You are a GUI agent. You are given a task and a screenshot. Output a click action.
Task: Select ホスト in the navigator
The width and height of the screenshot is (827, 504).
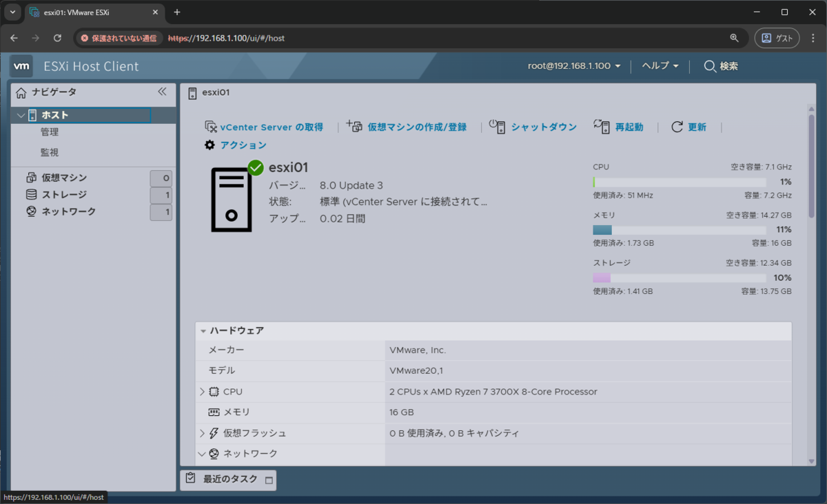click(x=55, y=115)
